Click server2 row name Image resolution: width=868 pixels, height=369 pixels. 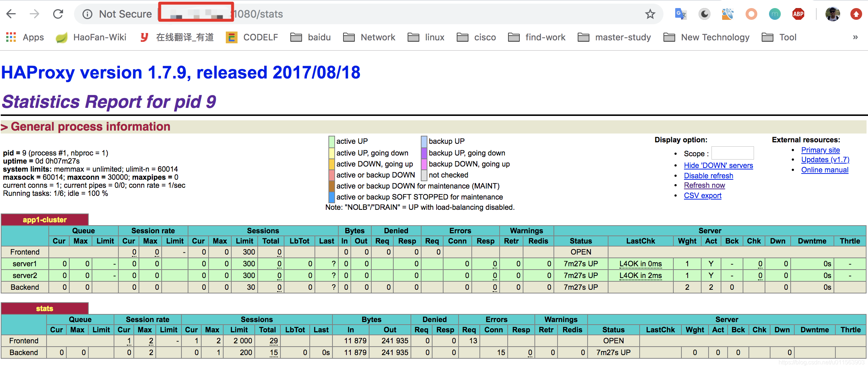[25, 275]
